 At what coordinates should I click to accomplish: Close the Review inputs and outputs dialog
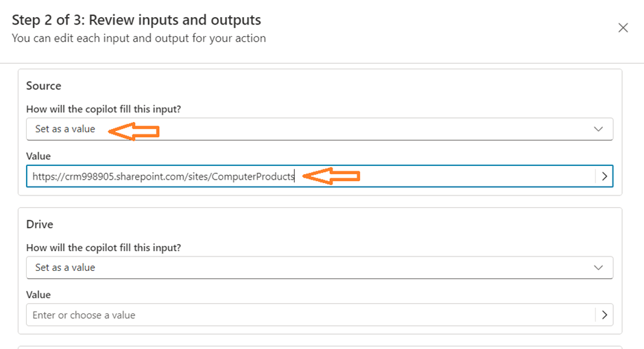[x=623, y=28]
